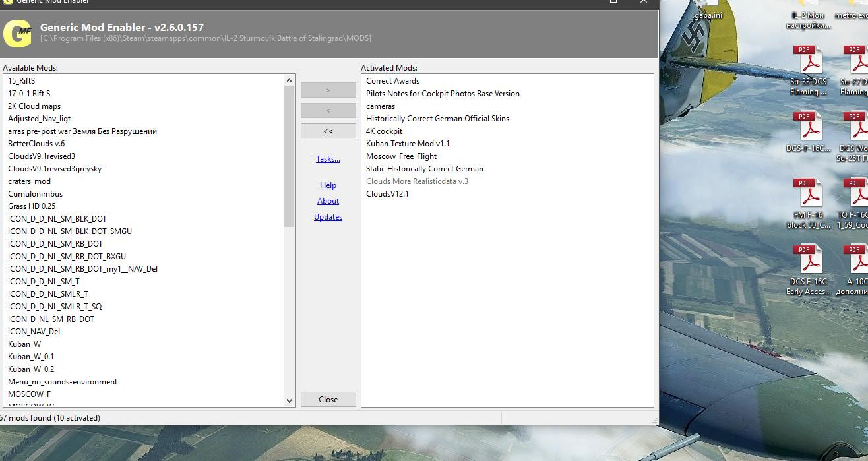Select Static Historically Correct German mod
Viewport: 868px width, 461px height.
[425, 169]
